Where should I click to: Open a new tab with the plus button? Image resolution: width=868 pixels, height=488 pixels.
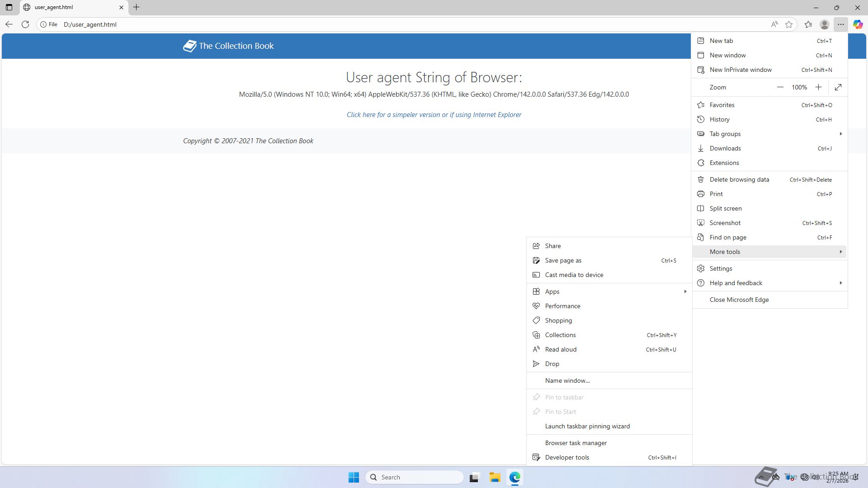(x=136, y=7)
